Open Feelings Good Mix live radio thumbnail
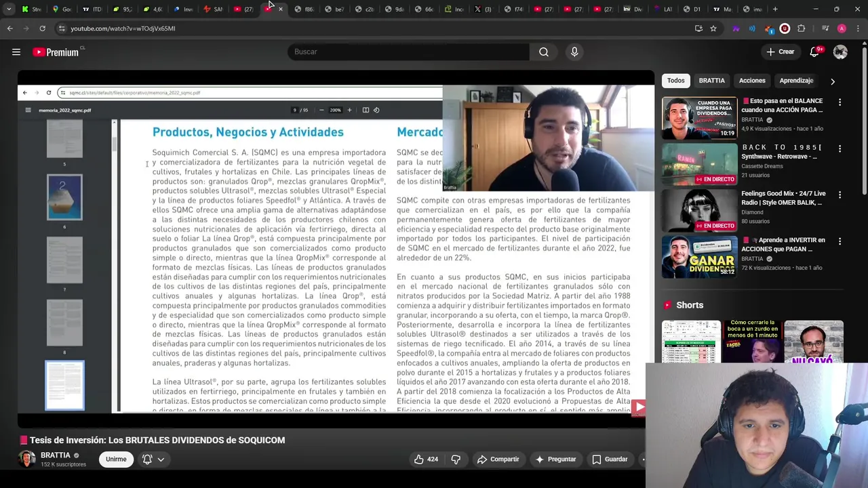Viewport: 868px width, 488px height. 699,210
